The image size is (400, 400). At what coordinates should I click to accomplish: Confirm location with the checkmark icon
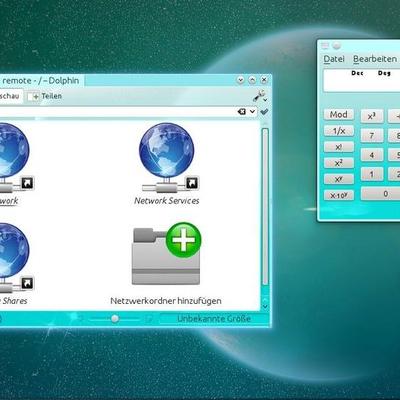pos(264,112)
